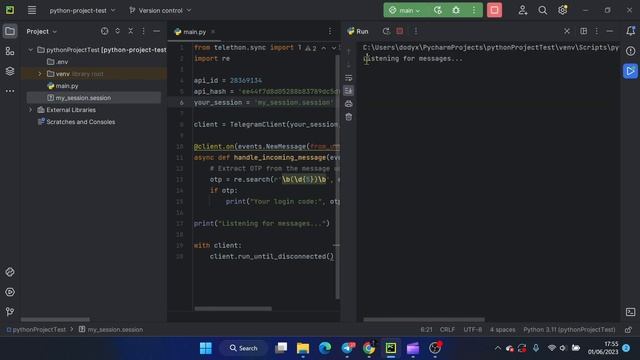Select opened file in Project tree

coord(104,31)
